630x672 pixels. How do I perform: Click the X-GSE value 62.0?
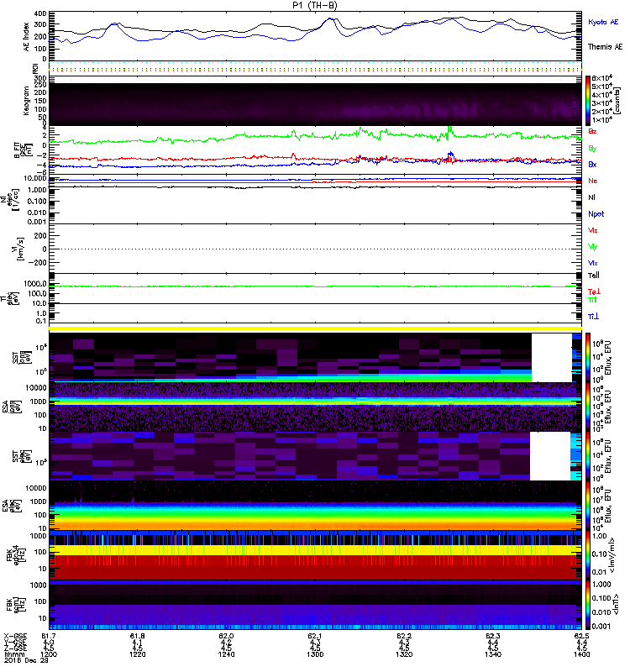pyautogui.click(x=226, y=636)
